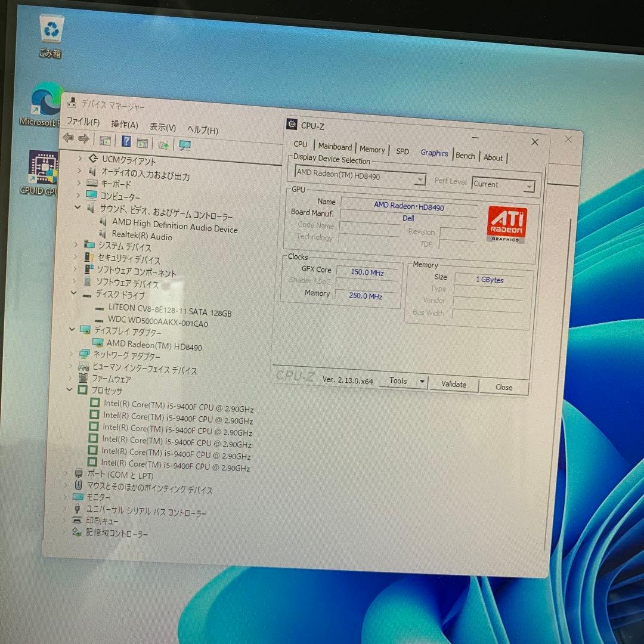The image size is (644, 644).
Task: Click the Properties icon in Device Manager toolbar
Action: click(105, 140)
